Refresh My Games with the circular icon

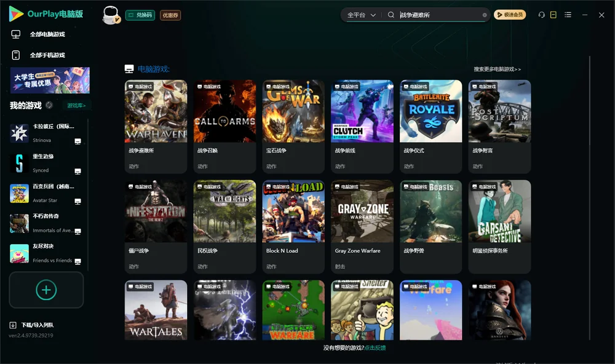(x=49, y=105)
